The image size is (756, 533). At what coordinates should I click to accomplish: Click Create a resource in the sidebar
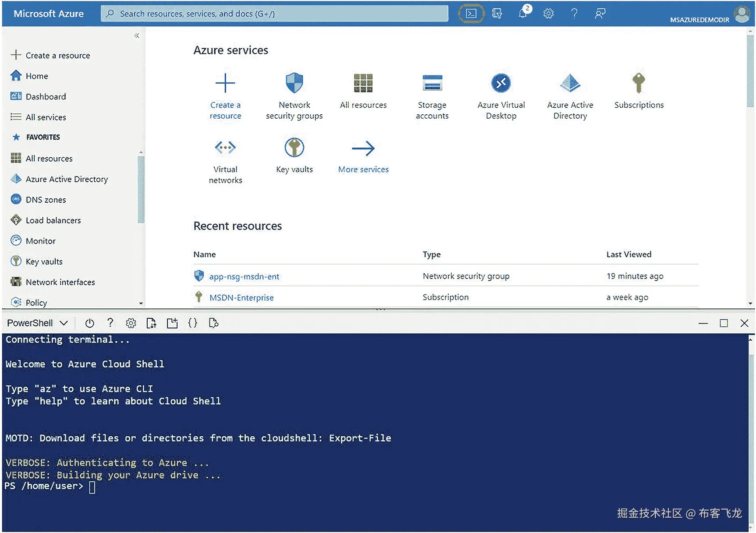pyautogui.click(x=50, y=55)
